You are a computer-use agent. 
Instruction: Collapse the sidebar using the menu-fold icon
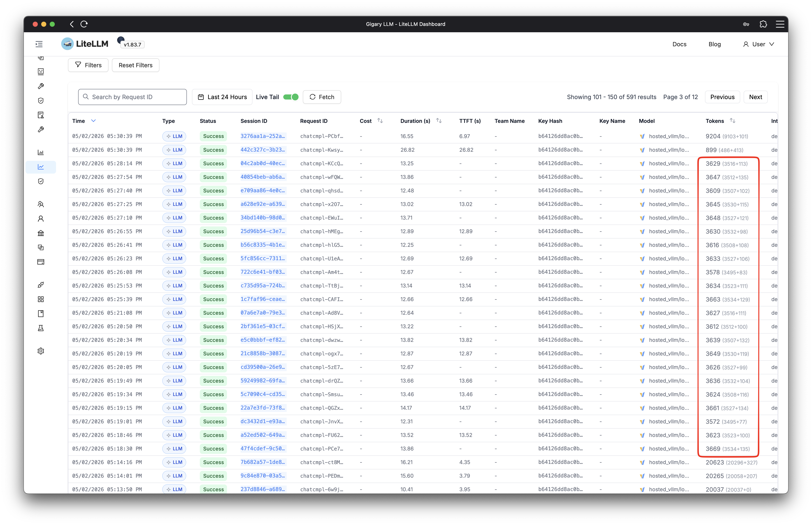pyautogui.click(x=39, y=44)
